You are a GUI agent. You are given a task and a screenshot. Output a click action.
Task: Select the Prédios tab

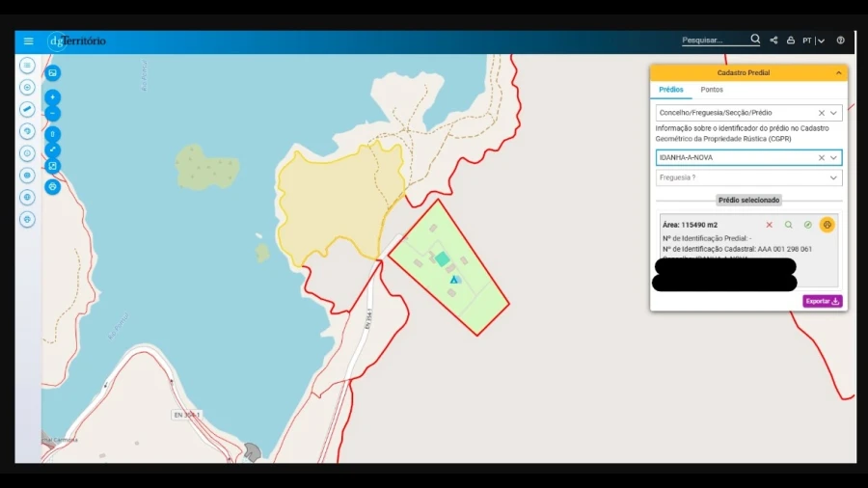(x=671, y=90)
